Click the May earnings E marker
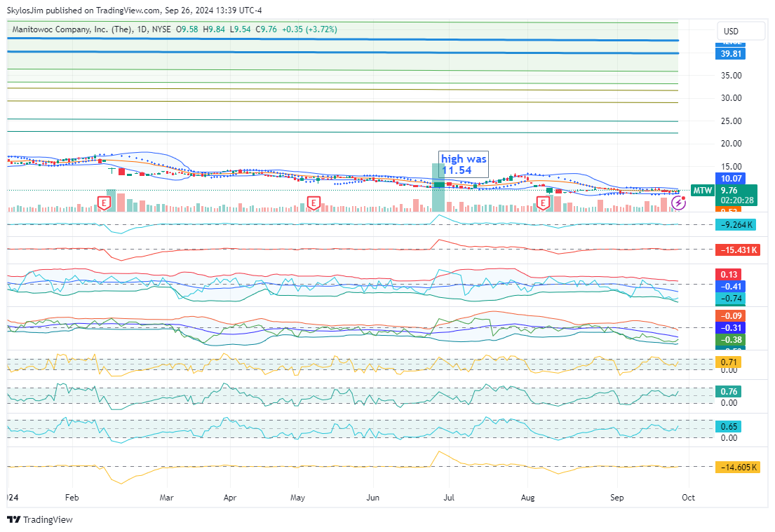Image resolution: width=775 pixels, height=532 pixels. 314,203
